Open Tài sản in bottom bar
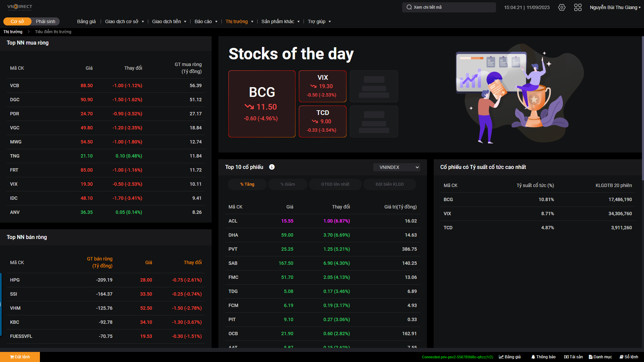The image size is (644, 362). (x=574, y=357)
